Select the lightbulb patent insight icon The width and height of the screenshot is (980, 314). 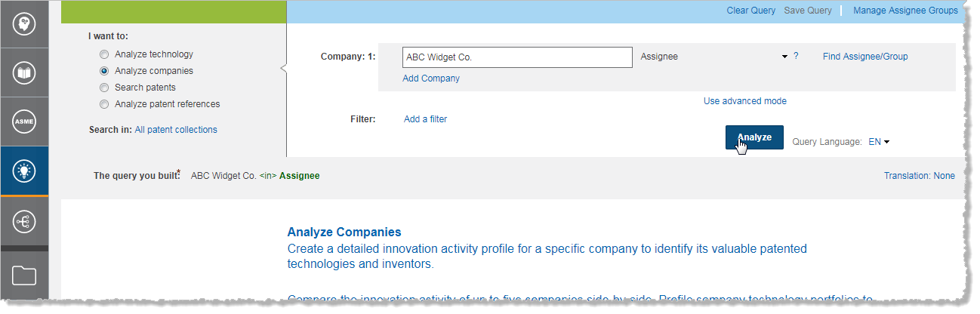click(x=24, y=171)
